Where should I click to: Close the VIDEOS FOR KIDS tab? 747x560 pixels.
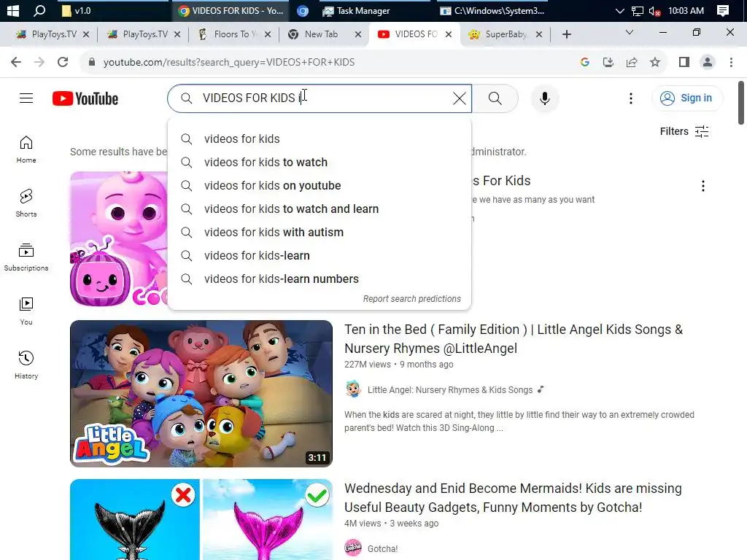coord(449,34)
